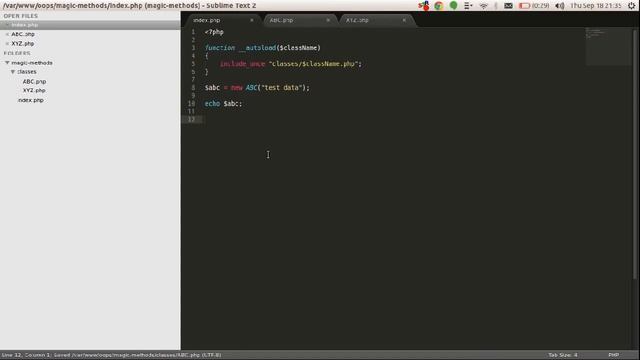Close the ABC.php tab

[x=328, y=20]
